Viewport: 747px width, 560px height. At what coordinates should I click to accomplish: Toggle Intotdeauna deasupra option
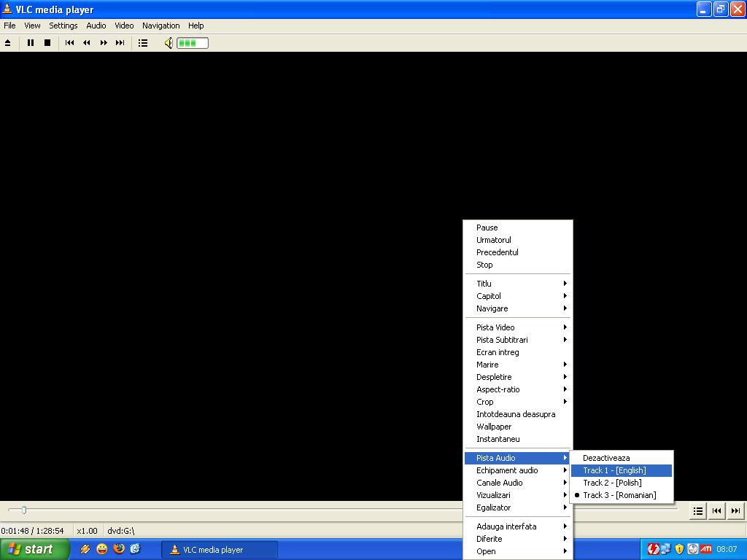pyautogui.click(x=516, y=414)
